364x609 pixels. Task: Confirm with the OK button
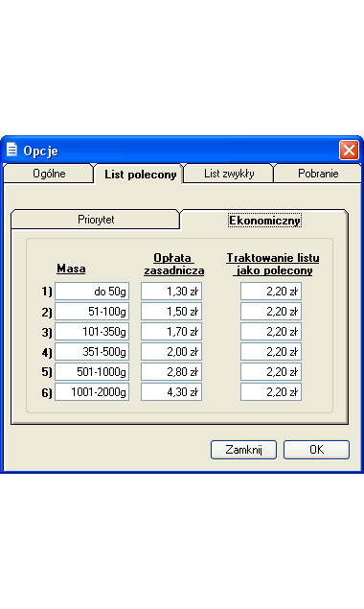point(317,450)
